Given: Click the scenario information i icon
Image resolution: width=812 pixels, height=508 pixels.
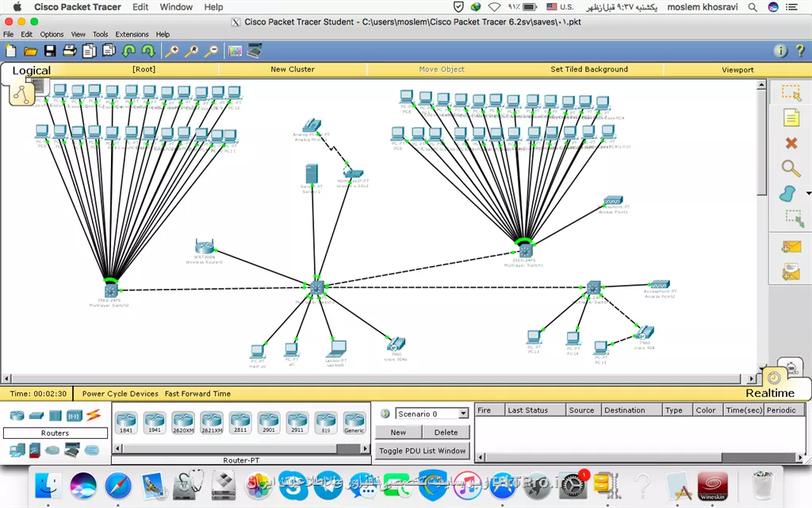Looking at the screenshot, I should coord(385,414).
